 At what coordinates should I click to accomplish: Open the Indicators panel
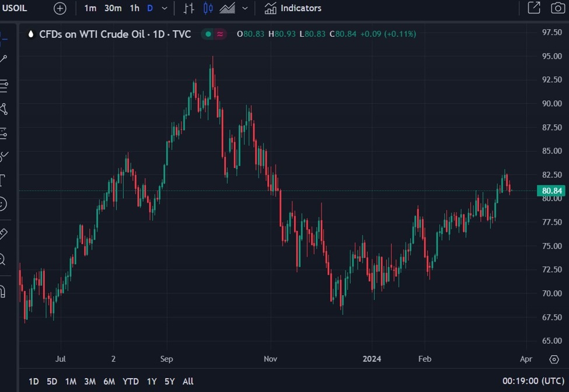[292, 8]
